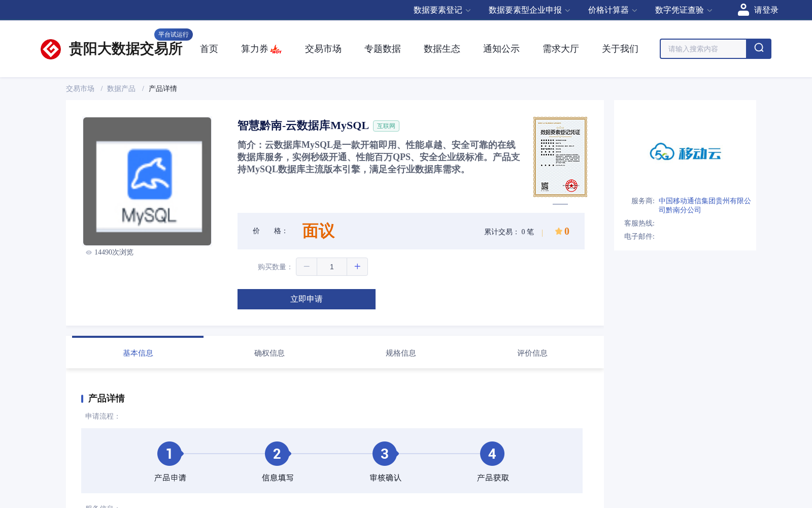This screenshot has width=812, height=508.
Task: Open 通知公示 navigation item
Action: click(501, 49)
